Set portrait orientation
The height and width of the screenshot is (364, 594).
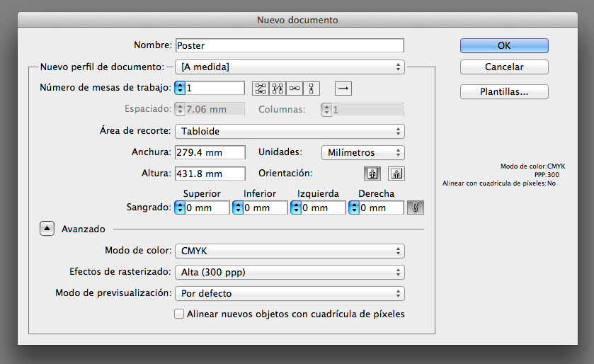[372, 174]
